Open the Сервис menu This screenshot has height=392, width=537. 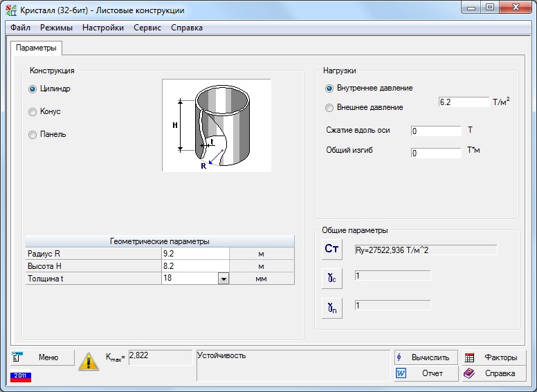(x=147, y=28)
